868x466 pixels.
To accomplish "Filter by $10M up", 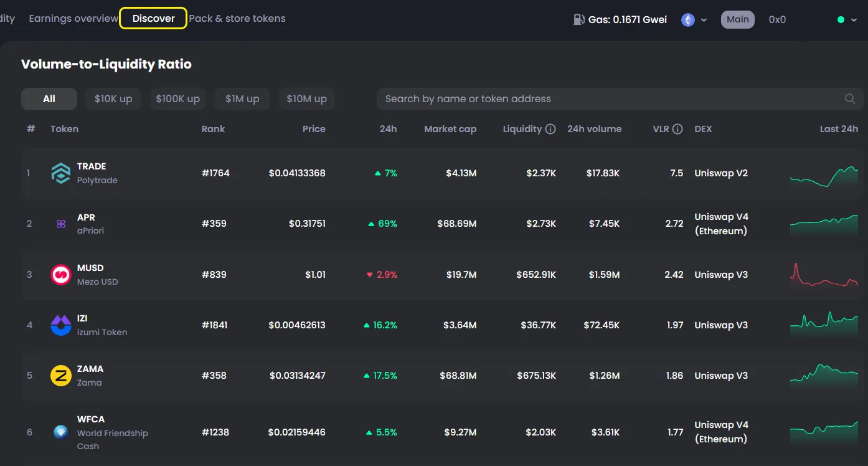I will pyautogui.click(x=306, y=98).
